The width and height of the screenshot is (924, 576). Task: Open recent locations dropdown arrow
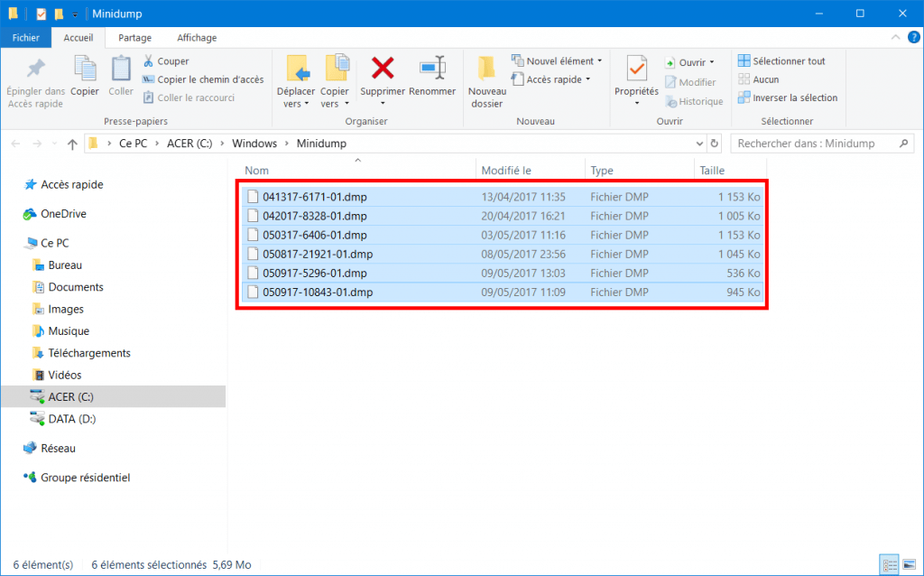[54, 144]
